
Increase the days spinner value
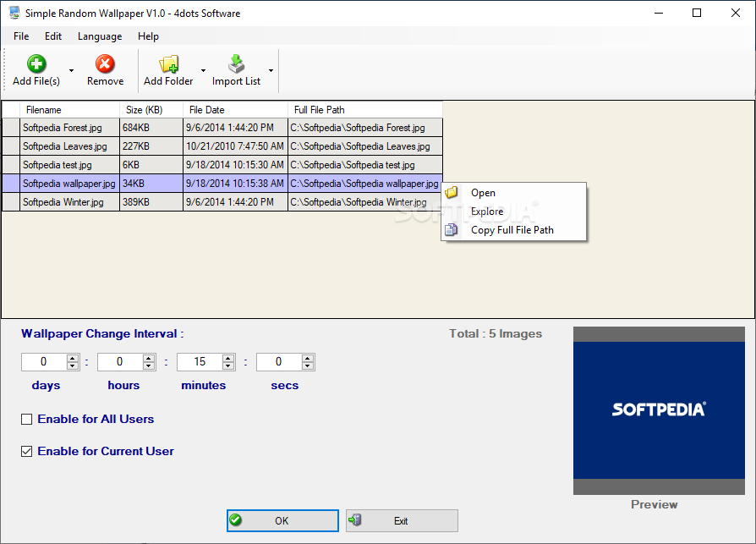click(73, 359)
